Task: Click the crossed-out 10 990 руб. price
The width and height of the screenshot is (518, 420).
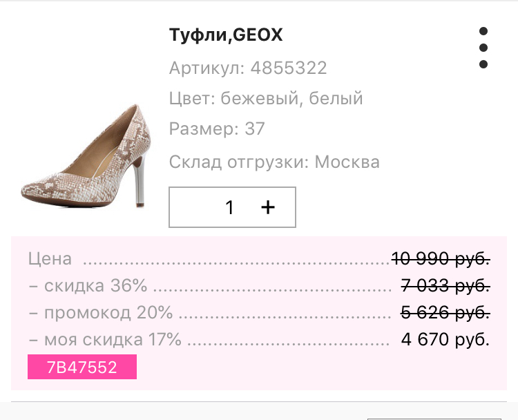Action: 441,259
